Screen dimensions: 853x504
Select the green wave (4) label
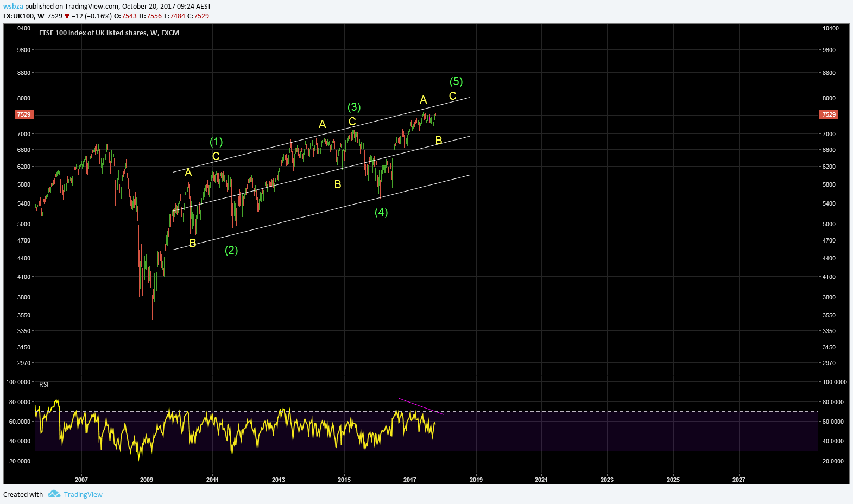(381, 212)
